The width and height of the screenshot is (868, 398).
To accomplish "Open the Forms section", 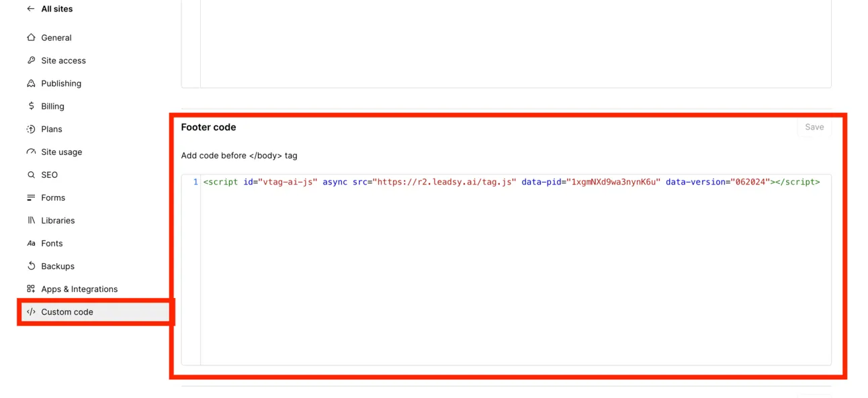I will coord(53,197).
